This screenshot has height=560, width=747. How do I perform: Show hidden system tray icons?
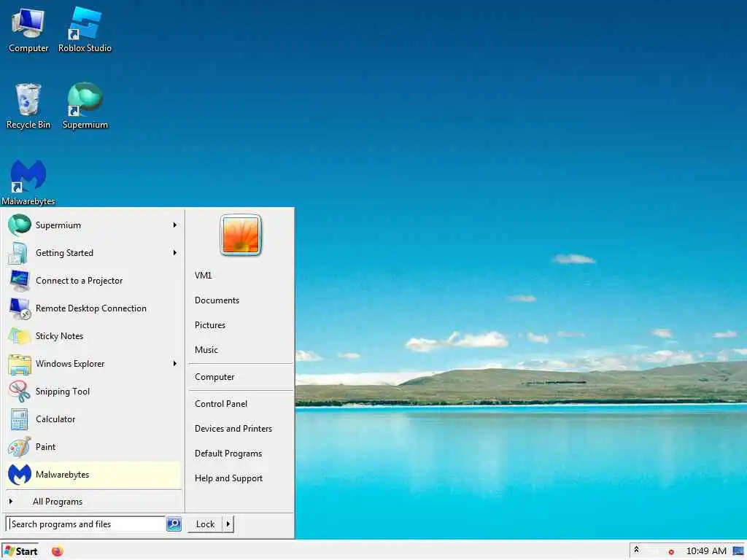pyautogui.click(x=636, y=550)
